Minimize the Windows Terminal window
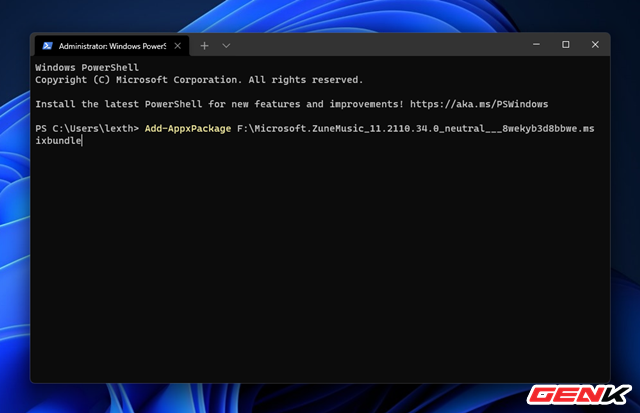 pos(536,44)
